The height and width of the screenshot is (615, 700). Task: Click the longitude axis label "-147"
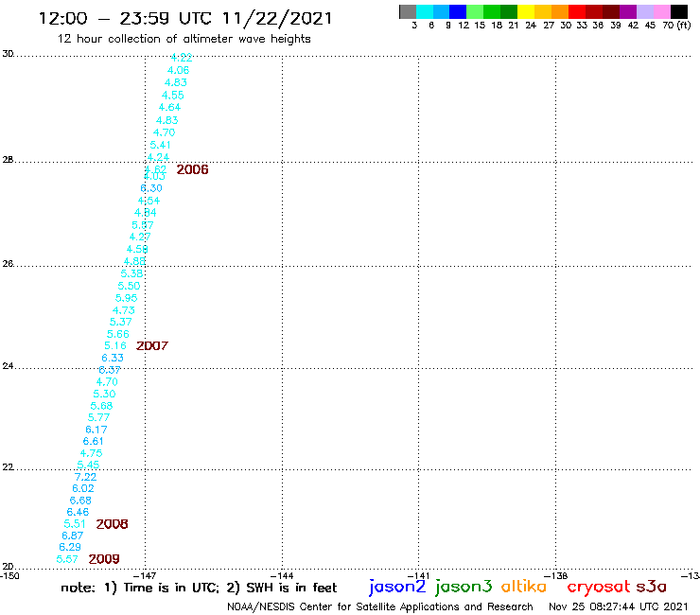(x=145, y=575)
